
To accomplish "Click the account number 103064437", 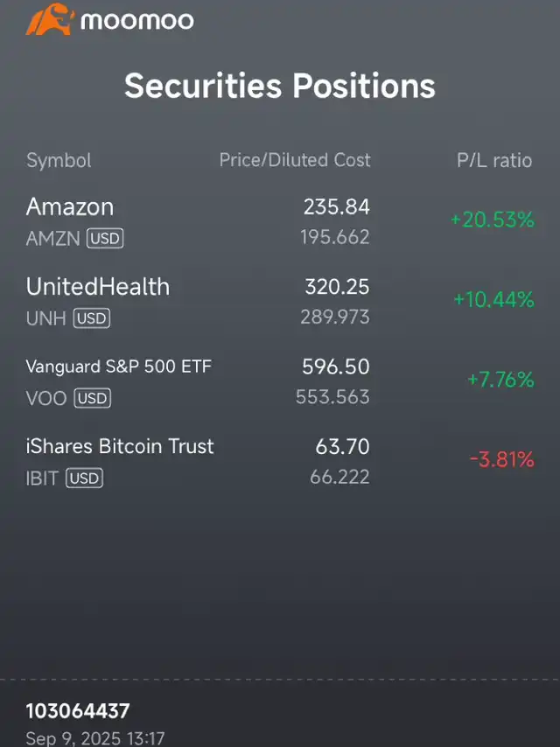I will click(78, 711).
